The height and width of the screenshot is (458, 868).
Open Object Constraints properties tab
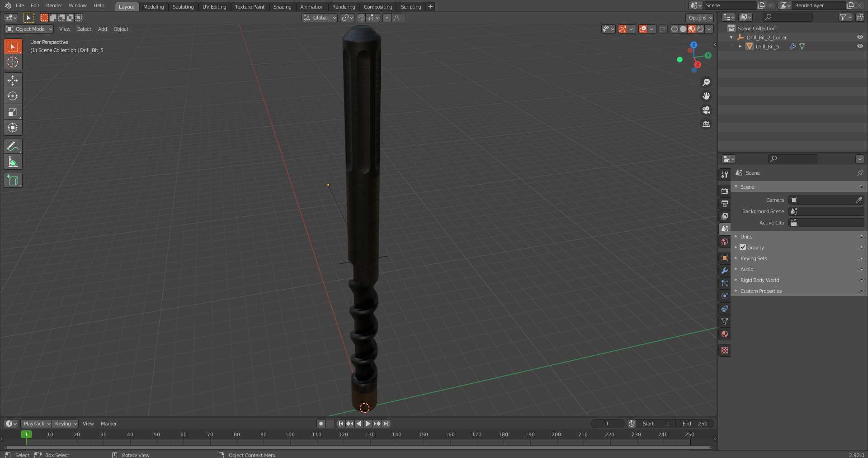click(725, 309)
